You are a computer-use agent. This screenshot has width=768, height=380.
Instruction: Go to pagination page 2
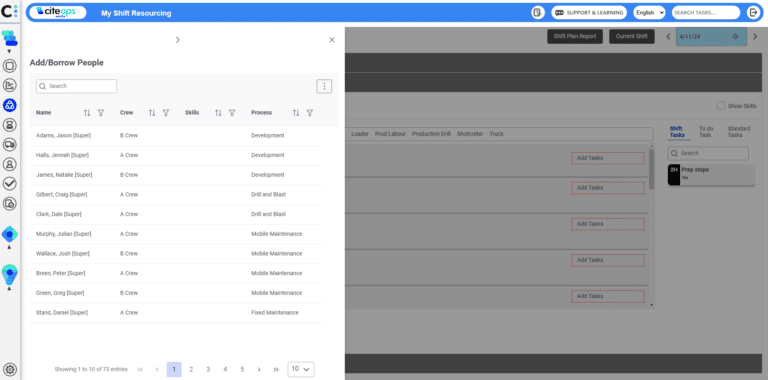[191, 369]
